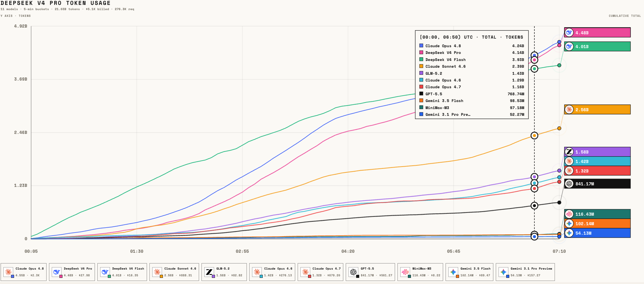Click the Claude icon on the 2.56B label
The height and width of the screenshot is (284, 644).
tap(569, 109)
